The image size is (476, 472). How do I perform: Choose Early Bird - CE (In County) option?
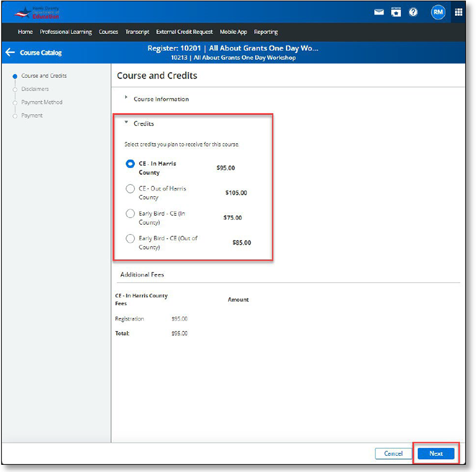(x=130, y=213)
